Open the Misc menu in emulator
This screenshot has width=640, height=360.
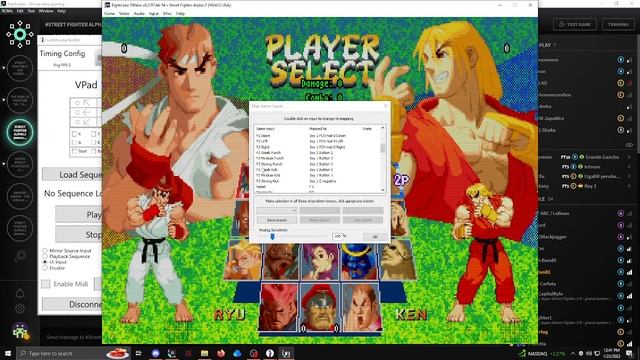click(x=167, y=13)
